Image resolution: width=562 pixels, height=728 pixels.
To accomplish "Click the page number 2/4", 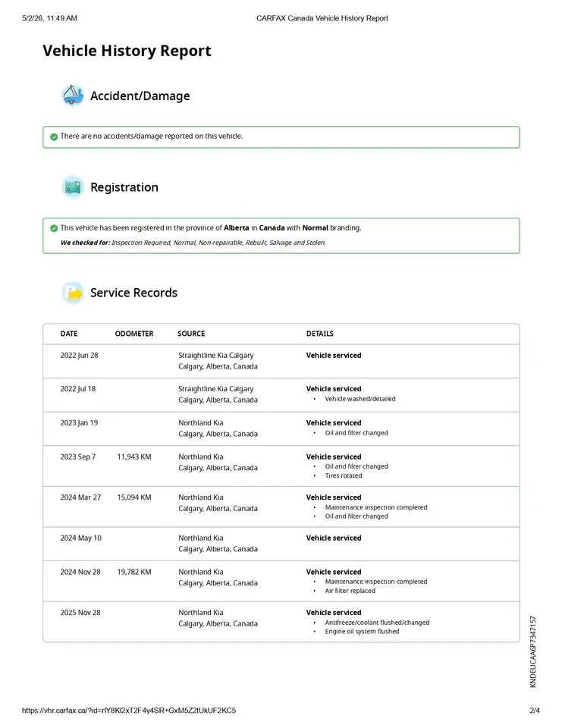I will pyautogui.click(x=535, y=711).
